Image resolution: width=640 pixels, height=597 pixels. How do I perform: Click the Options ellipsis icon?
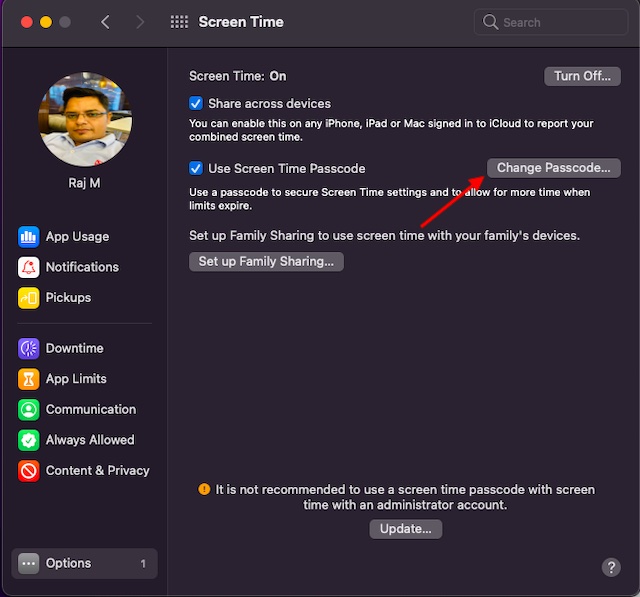tap(28, 564)
